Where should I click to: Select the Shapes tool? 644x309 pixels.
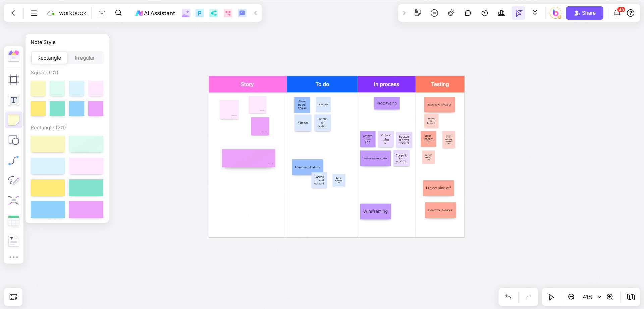click(14, 141)
